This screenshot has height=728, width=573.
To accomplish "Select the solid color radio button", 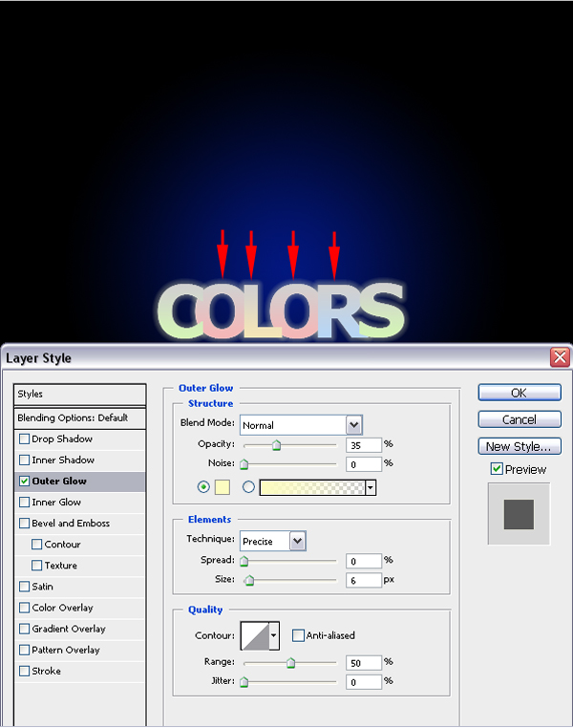I will pos(203,486).
